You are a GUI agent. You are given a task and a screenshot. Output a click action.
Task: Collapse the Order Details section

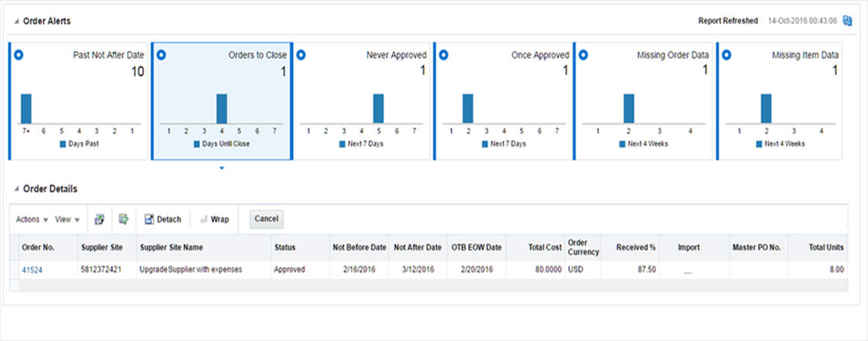16,189
